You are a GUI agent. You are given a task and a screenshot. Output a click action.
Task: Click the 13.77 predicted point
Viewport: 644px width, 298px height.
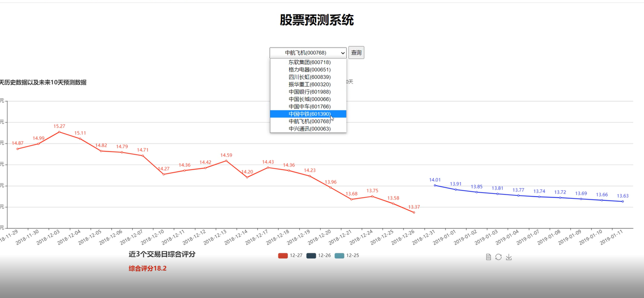coord(518,196)
